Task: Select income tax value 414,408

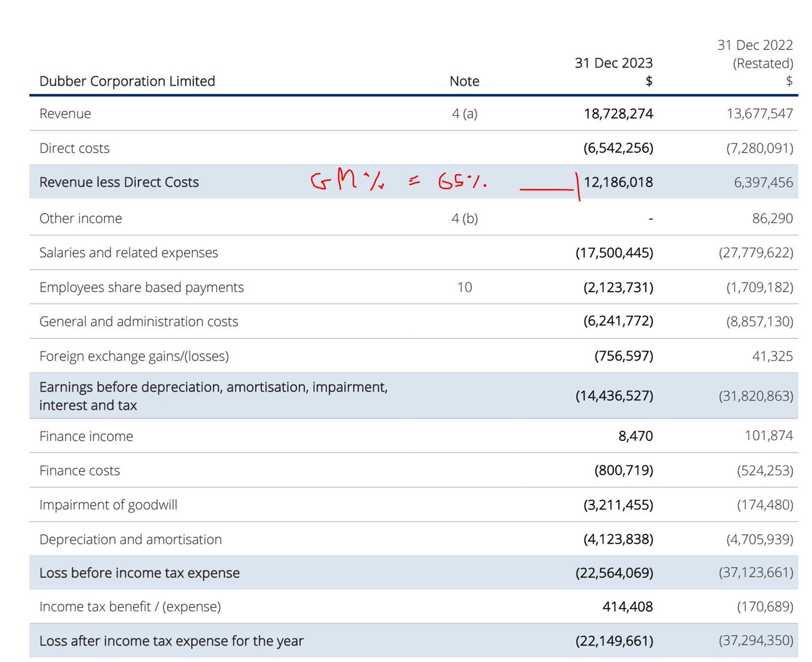Action: [x=628, y=607]
